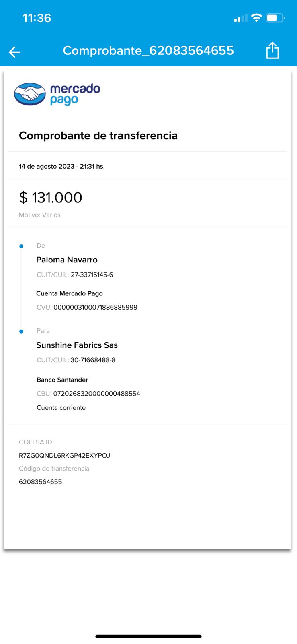Tap the blue dot beside De
Screen dimensions: 297x644
(x=21, y=246)
